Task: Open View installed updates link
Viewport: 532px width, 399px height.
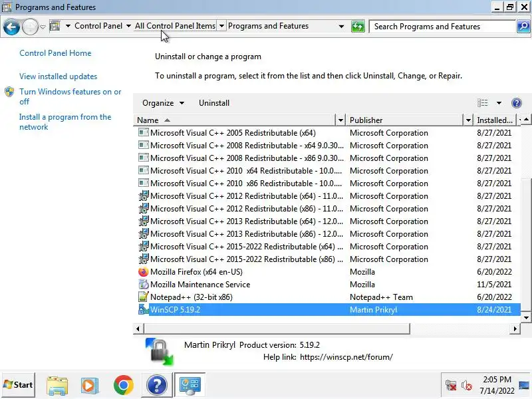Action: (58, 76)
